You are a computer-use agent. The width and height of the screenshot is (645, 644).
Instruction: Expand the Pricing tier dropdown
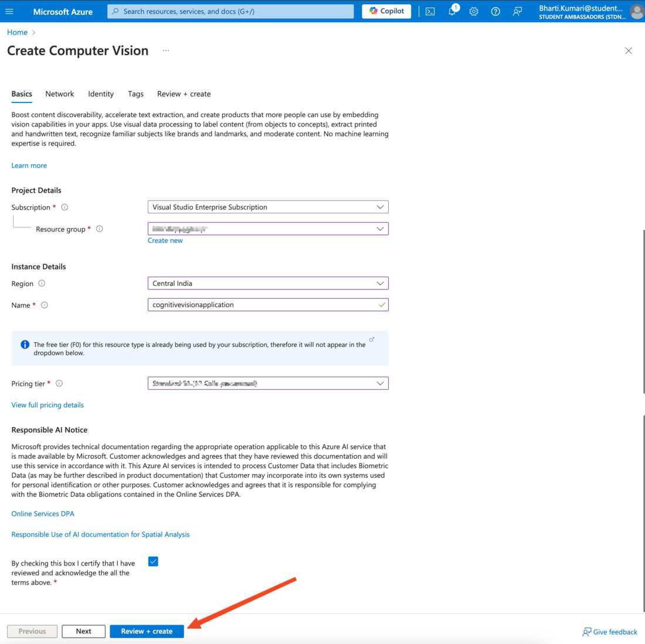[268, 383]
